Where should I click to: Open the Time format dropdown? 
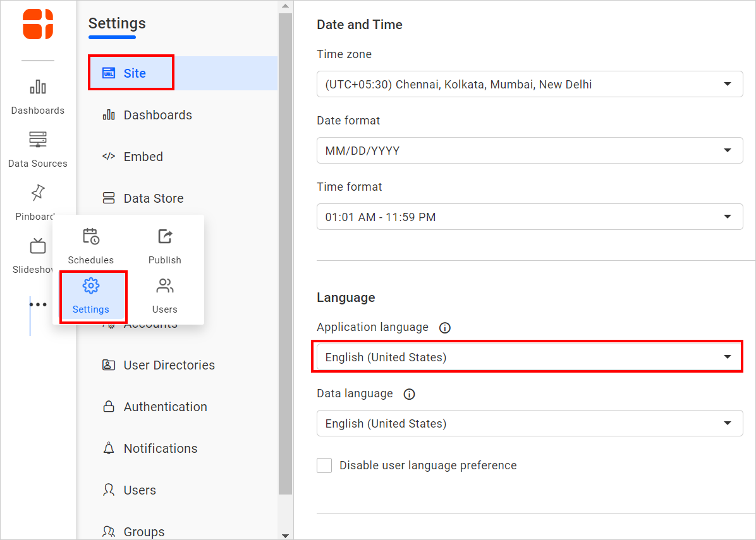[529, 216]
